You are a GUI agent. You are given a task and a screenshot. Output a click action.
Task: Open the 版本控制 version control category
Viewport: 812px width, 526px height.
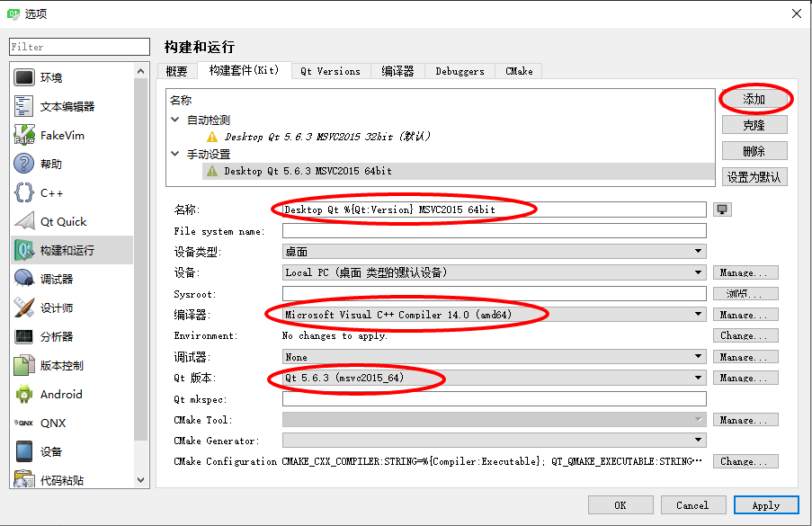coord(61,366)
